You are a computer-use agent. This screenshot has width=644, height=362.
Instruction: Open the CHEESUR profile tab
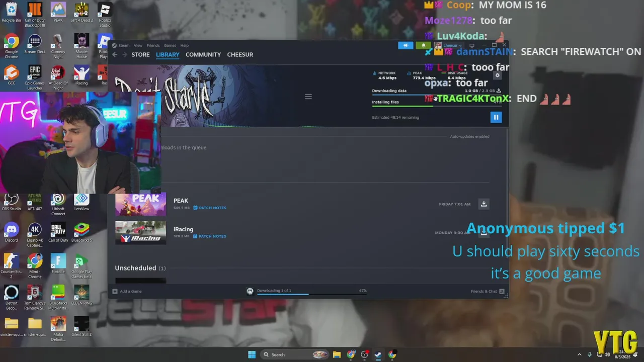[x=240, y=54]
